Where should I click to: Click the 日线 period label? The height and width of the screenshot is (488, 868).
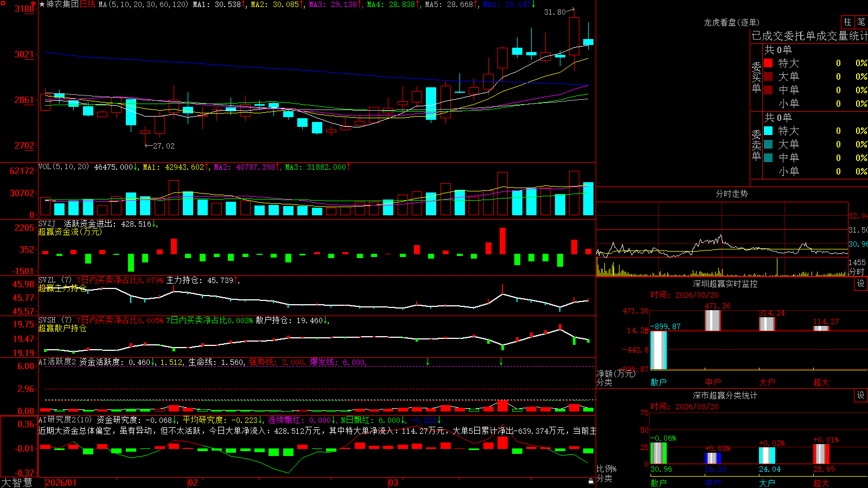pos(87,4)
